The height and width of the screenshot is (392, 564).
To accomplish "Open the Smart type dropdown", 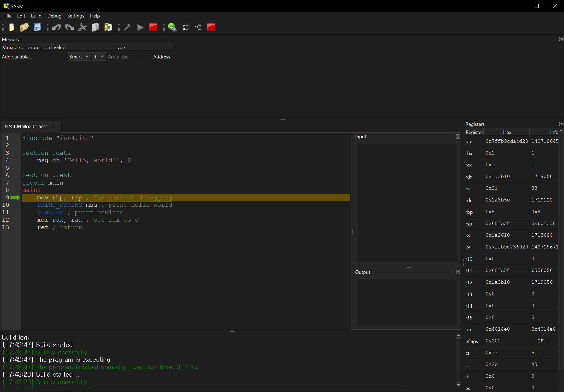I will click(x=79, y=57).
